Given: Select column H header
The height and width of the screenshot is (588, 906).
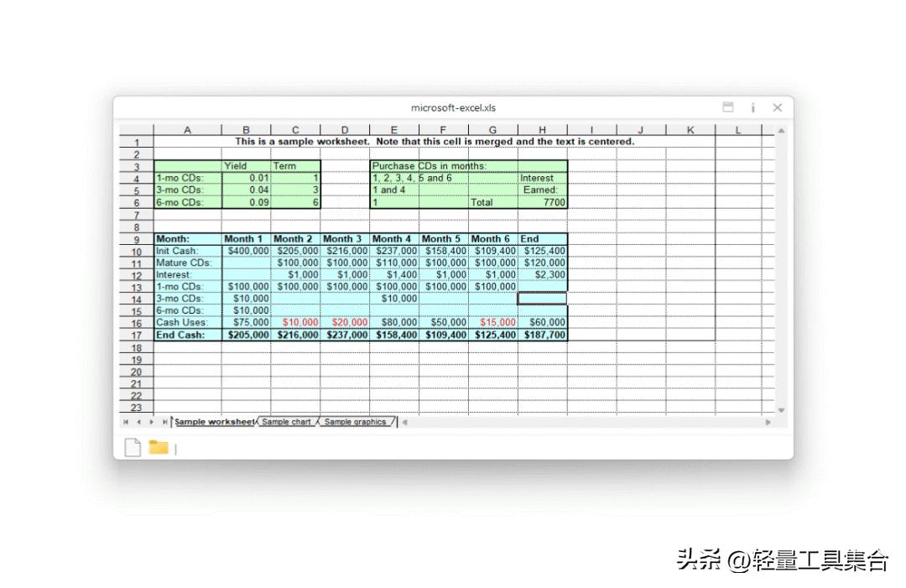Looking at the screenshot, I should 543,130.
